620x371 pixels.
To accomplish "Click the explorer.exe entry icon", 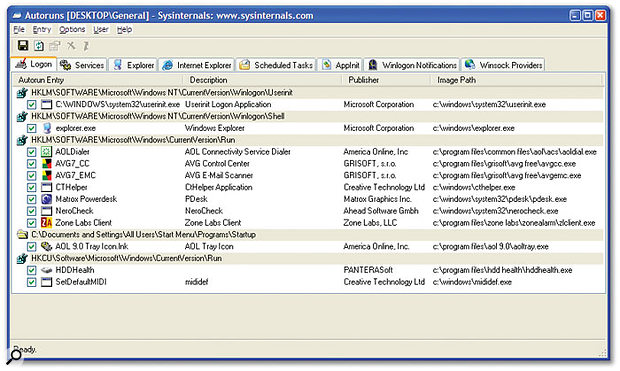I will tap(47, 128).
